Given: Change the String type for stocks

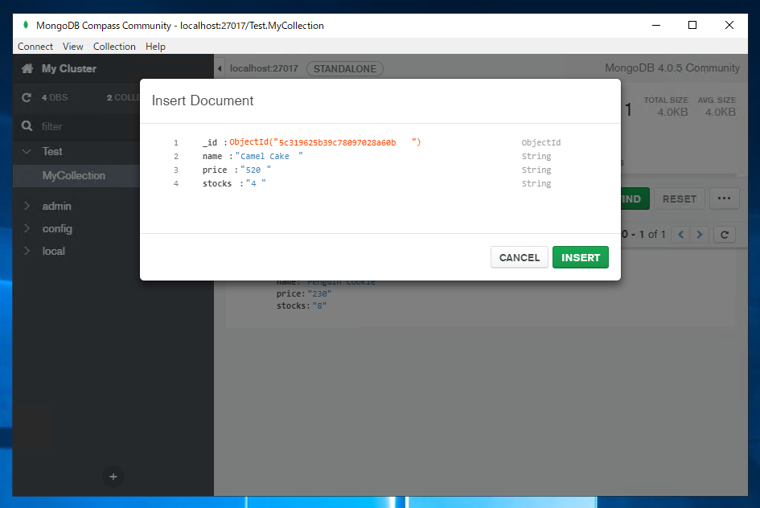Looking at the screenshot, I should 536,183.
